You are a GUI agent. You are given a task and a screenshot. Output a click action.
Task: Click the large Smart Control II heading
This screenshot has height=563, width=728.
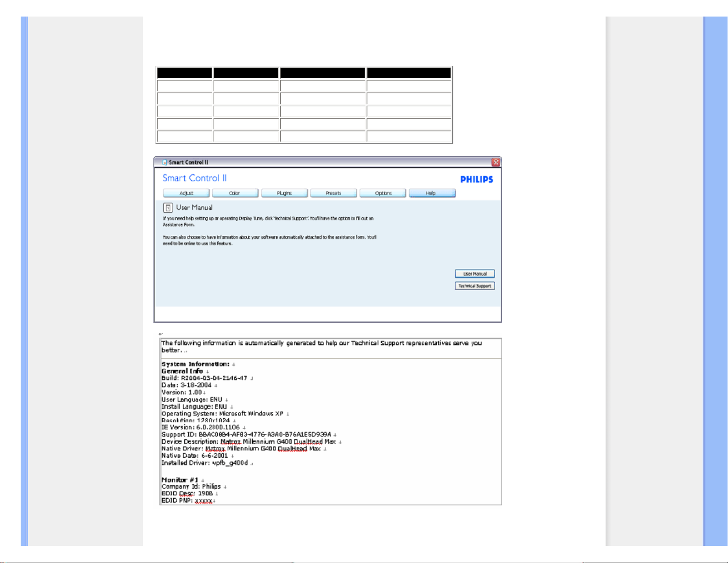coord(194,178)
